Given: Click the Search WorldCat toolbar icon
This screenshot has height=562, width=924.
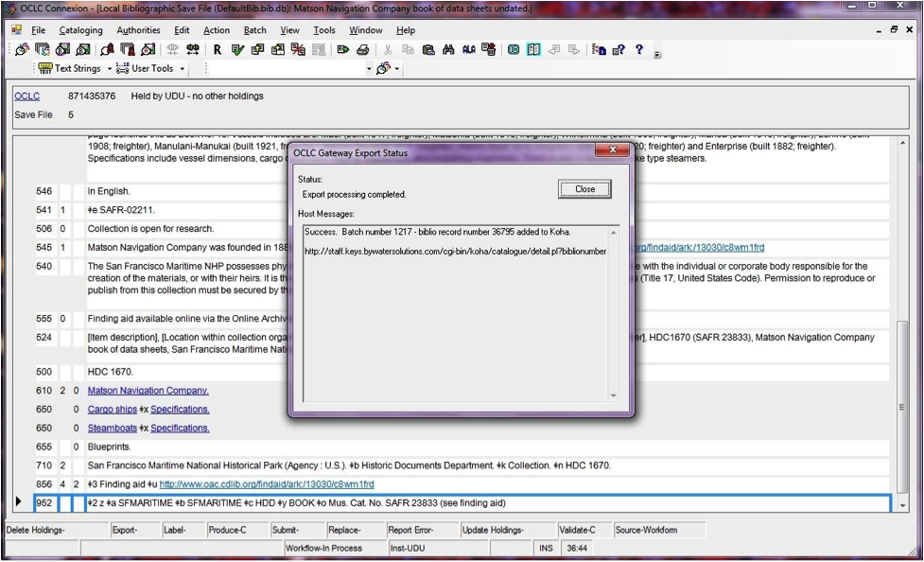Looking at the screenshot, I should (x=23, y=49).
